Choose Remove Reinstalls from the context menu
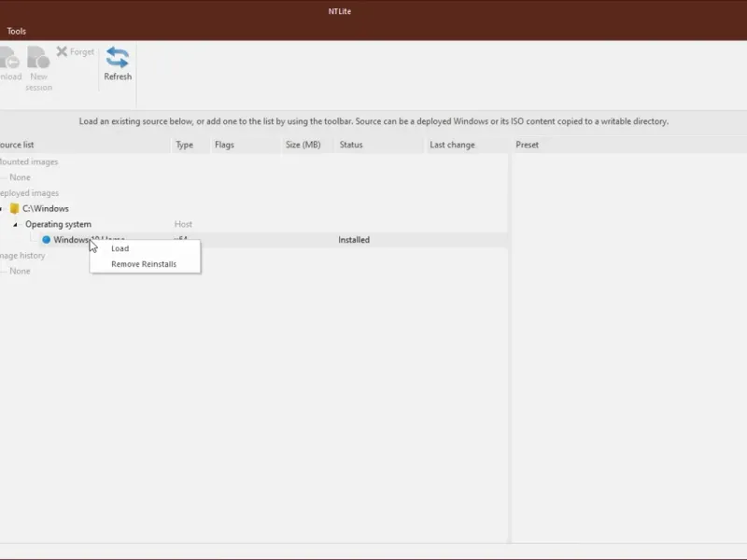The image size is (747, 560). coord(146,264)
